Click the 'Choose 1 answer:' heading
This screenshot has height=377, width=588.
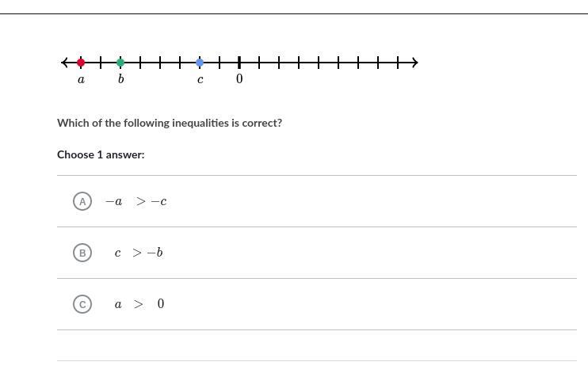pyautogui.click(x=101, y=154)
